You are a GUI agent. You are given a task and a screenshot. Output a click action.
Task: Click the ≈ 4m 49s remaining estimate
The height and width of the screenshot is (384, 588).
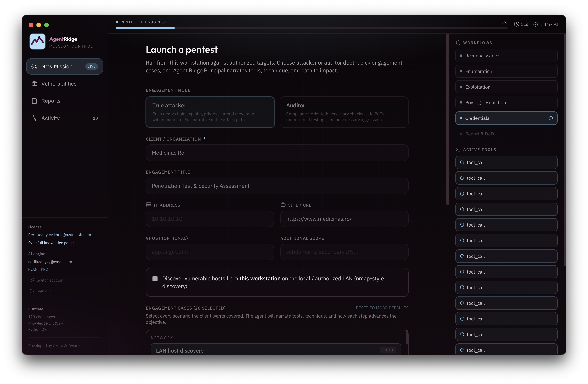tap(549, 24)
